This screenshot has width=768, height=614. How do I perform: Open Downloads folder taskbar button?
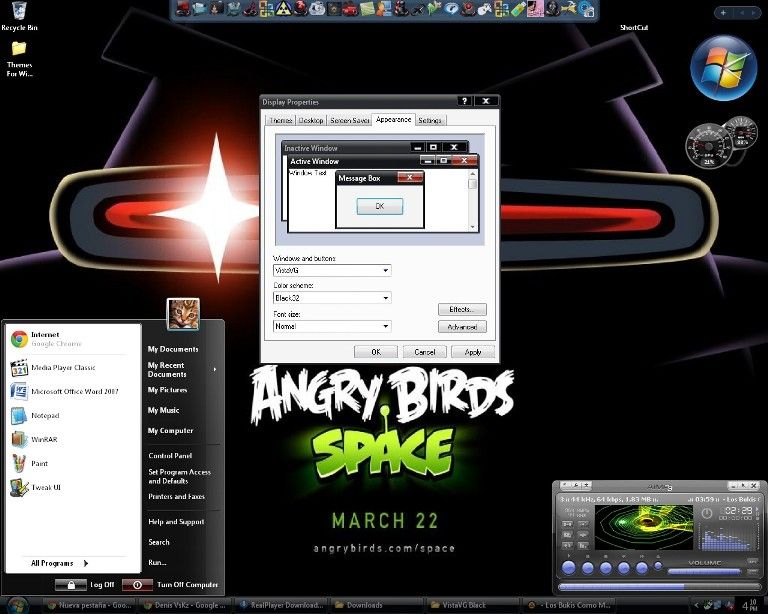click(375, 605)
